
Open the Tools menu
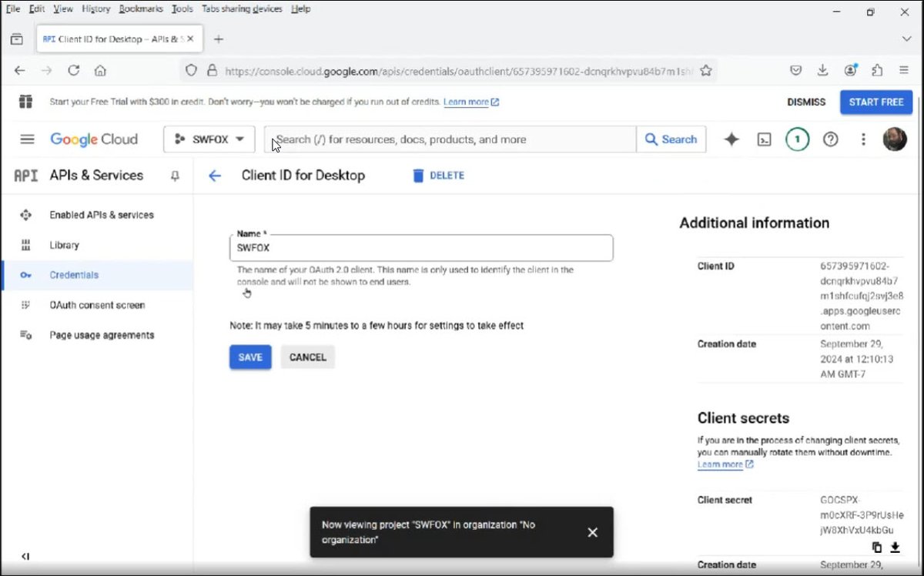pos(182,9)
